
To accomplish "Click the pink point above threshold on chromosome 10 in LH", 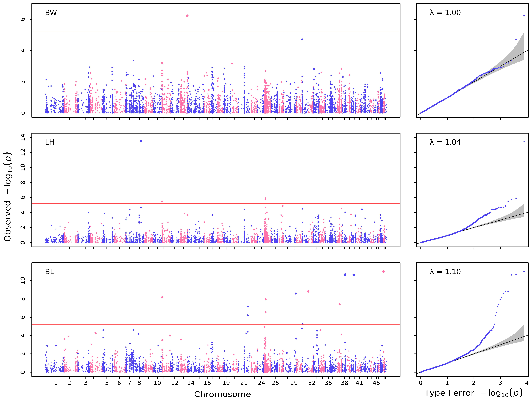I will (x=162, y=201).
